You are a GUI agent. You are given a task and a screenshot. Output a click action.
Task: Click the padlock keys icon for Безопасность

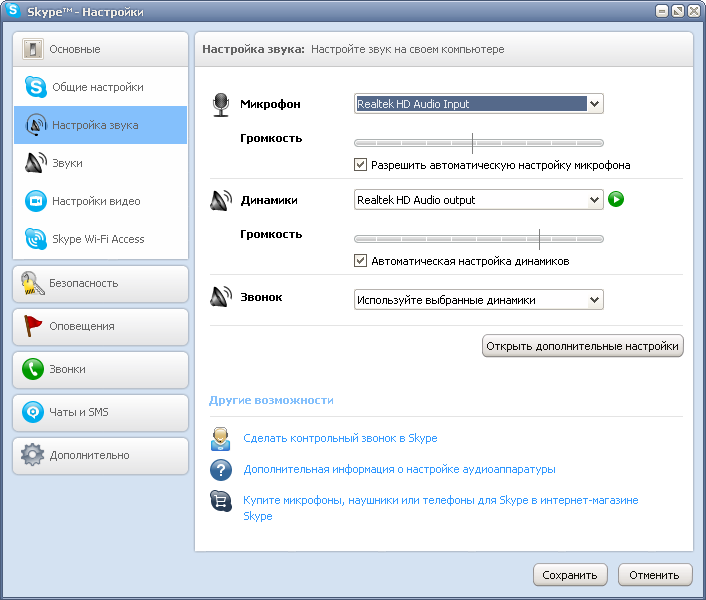pos(32,283)
